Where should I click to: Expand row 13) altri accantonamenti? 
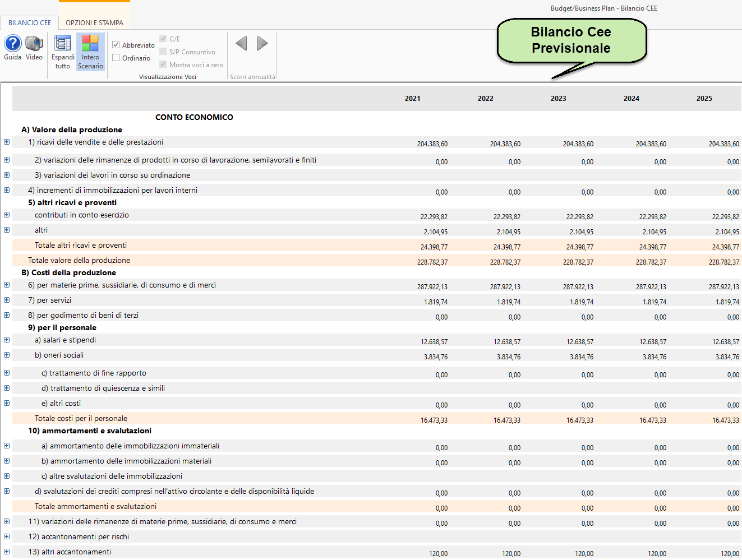point(7,552)
